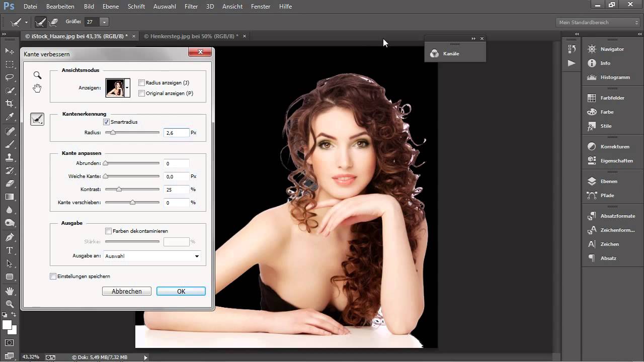Select the Pen tool
This screenshot has width=644, height=362.
10,237
